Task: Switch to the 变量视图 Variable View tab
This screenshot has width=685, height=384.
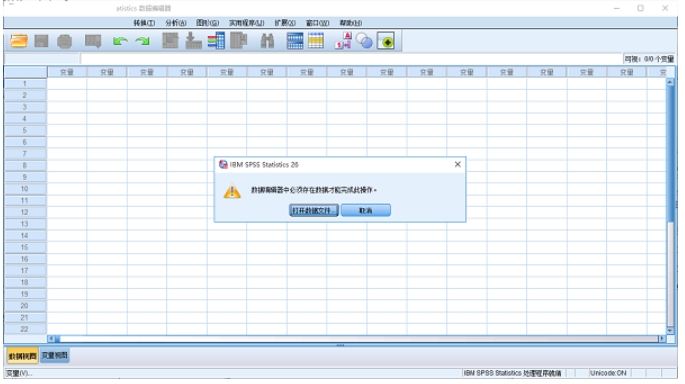Action: tap(55, 356)
